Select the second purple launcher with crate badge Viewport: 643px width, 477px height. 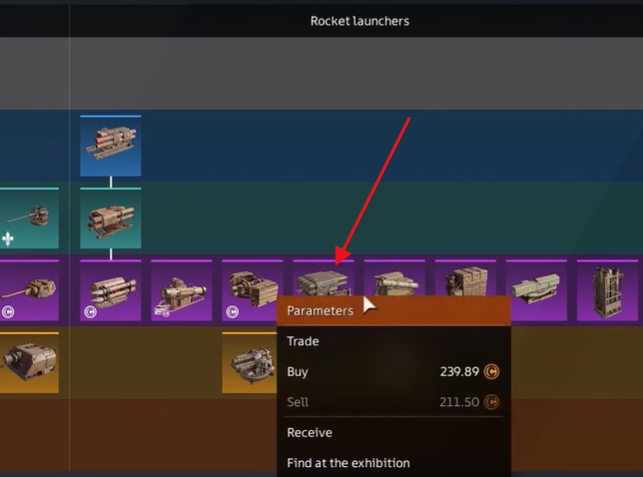click(182, 290)
